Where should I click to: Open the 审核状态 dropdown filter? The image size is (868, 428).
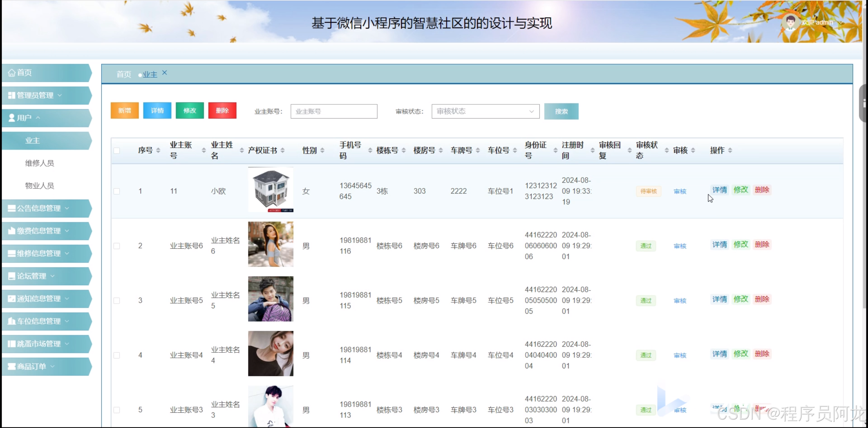(x=485, y=111)
